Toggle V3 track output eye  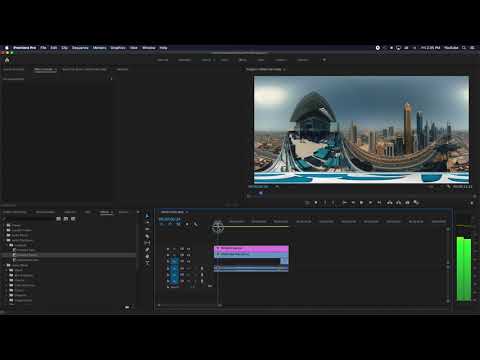tap(189, 249)
